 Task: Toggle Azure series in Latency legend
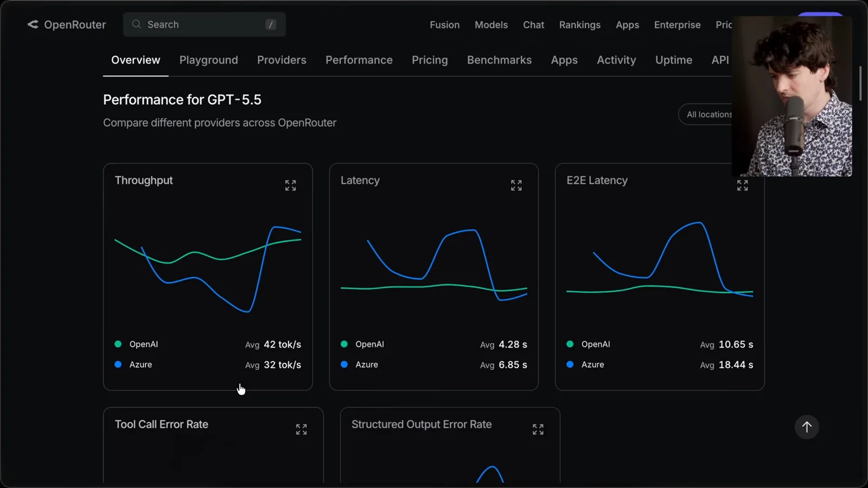coord(359,364)
